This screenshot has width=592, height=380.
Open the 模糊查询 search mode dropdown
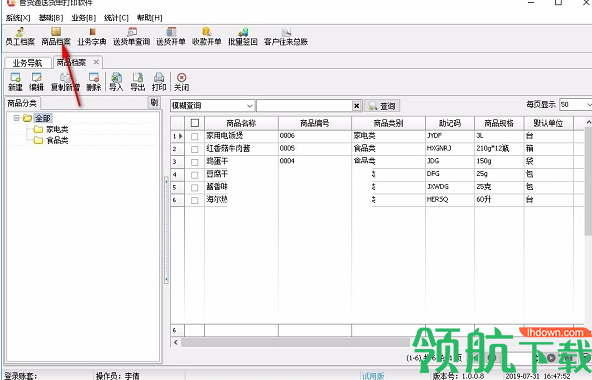(x=250, y=106)
